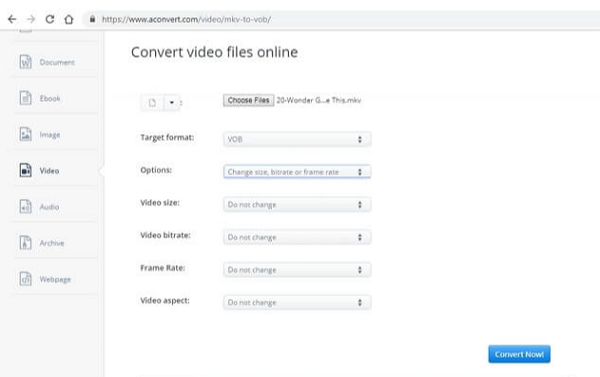Open the Image converter menu item
Image resolution: width=600 pixels, height=377 pixels.
click(x=50, y=135)
